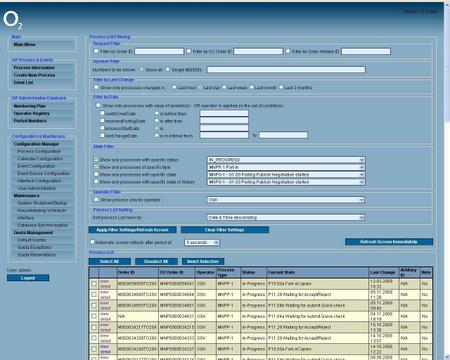The width and height of the screenshot is (450, 360).
Task: Click the Deselect All button
Action: 156,262
